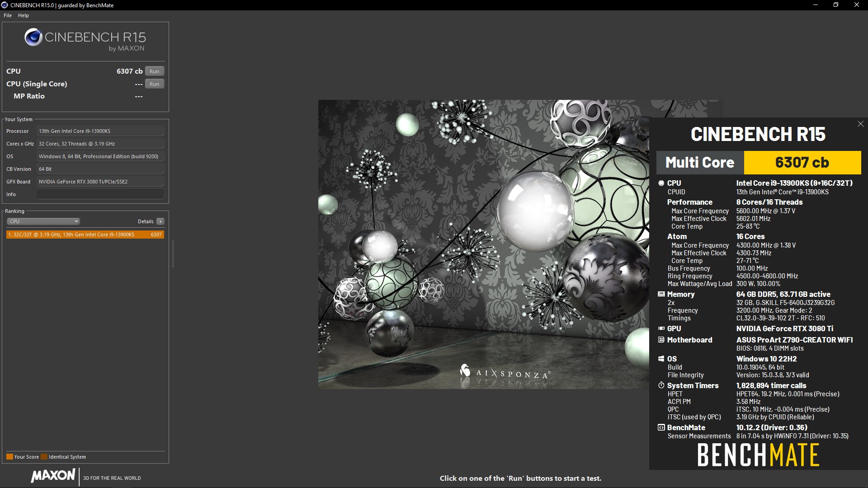
Task: Open the Help menu
Action: 24,15
